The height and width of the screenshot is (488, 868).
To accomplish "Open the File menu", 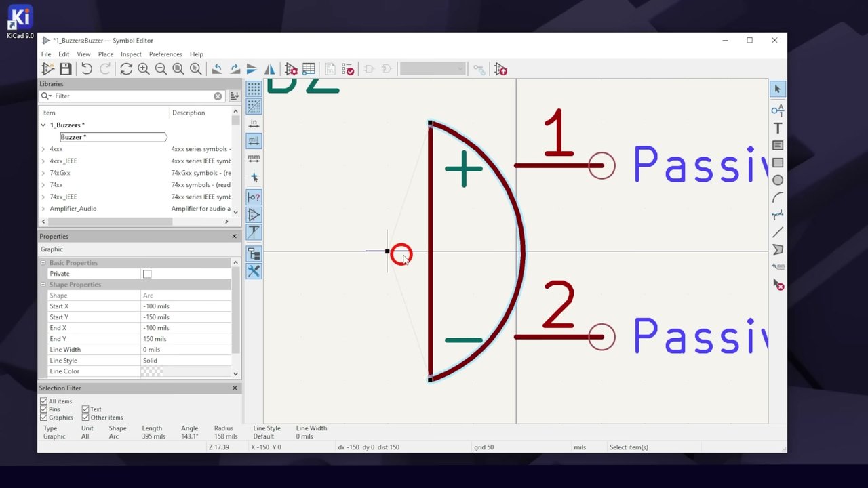I will coord(46,54).
